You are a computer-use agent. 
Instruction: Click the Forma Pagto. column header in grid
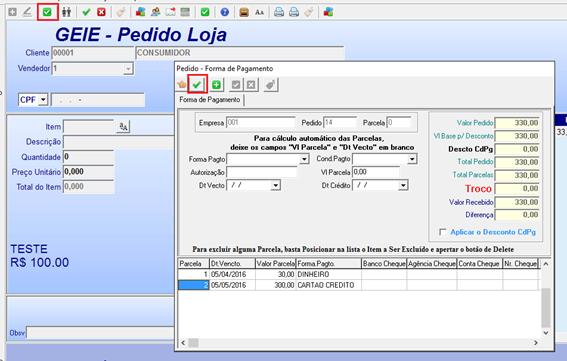click(x=329, y=263)
